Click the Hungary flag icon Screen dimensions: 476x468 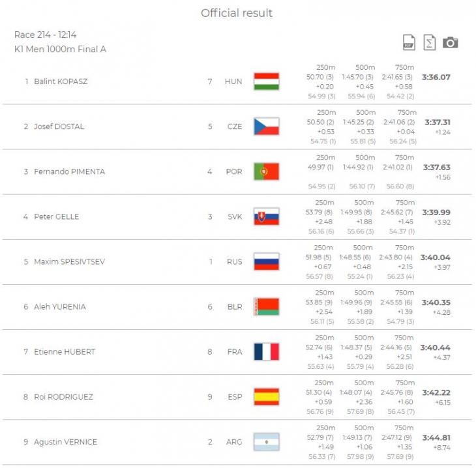[266, 81]
